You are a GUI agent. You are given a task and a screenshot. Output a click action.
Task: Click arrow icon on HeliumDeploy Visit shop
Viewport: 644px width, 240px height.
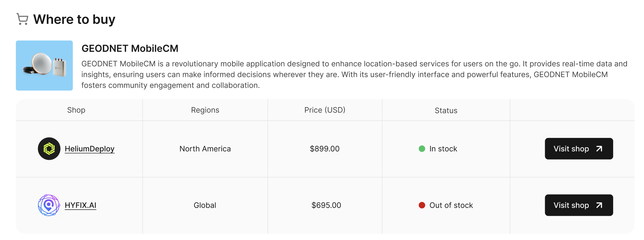coord(599,149)
